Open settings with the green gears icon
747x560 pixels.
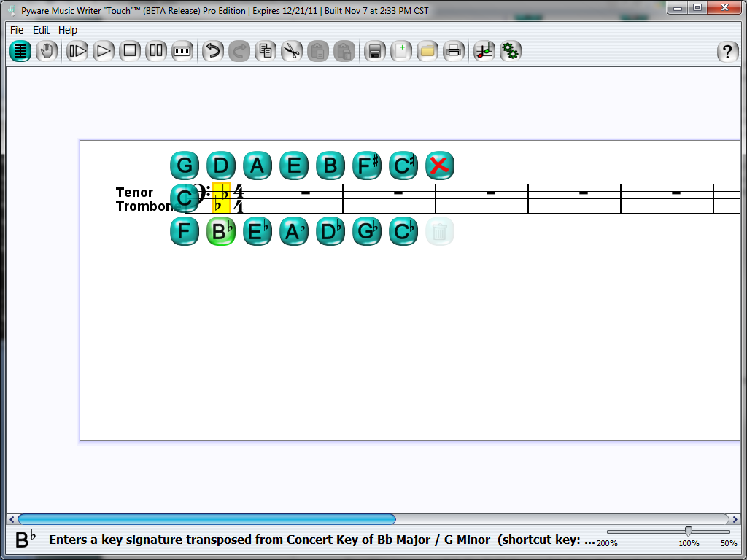click(x=511, y=51)
